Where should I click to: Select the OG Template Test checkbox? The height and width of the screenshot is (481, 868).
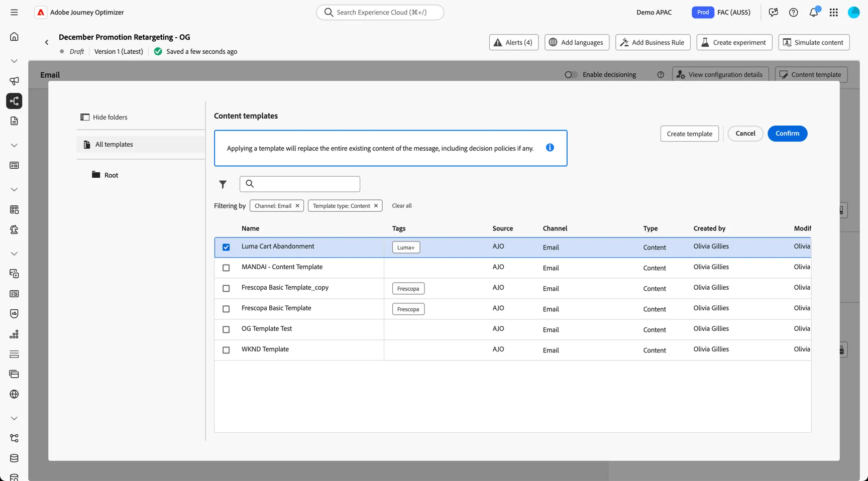226,329
